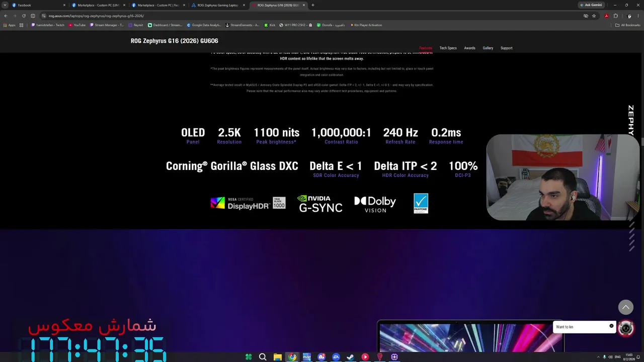Open the Adobe Acrobat extension
Screen dimensions: 644x362
click(606, 16)
